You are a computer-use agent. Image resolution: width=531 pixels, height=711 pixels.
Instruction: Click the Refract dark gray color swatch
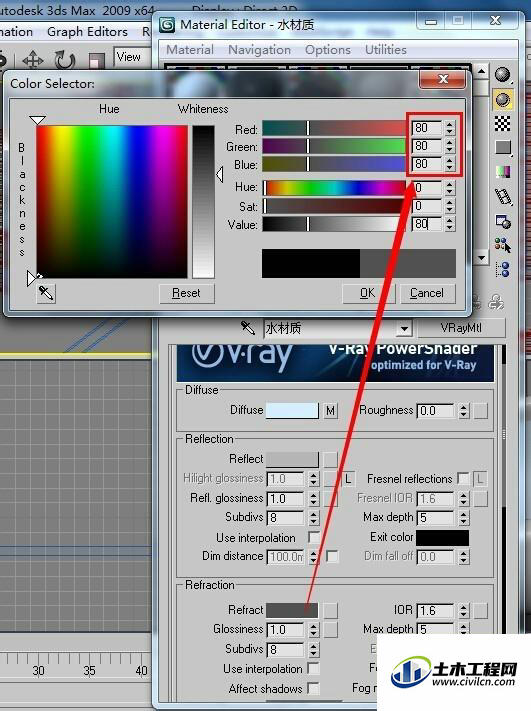pos(292,610)
